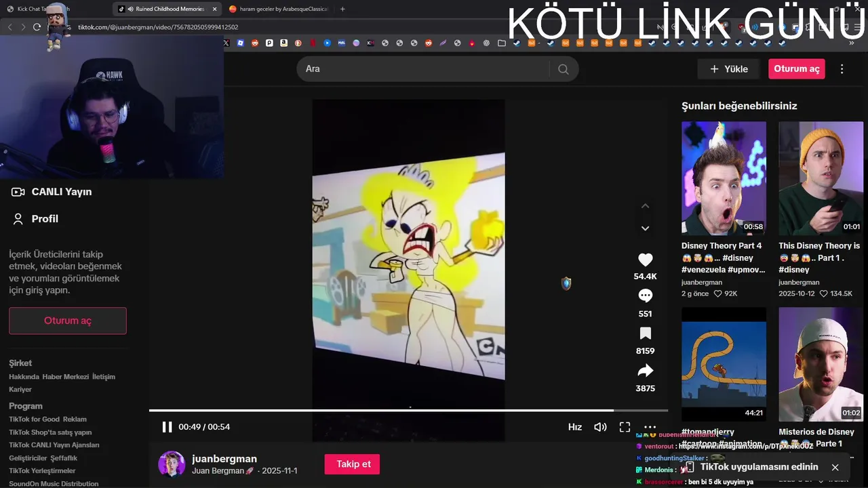This screenshot has height=488, width=868.
Task: Mute the video volume
Action: [600, 427]
